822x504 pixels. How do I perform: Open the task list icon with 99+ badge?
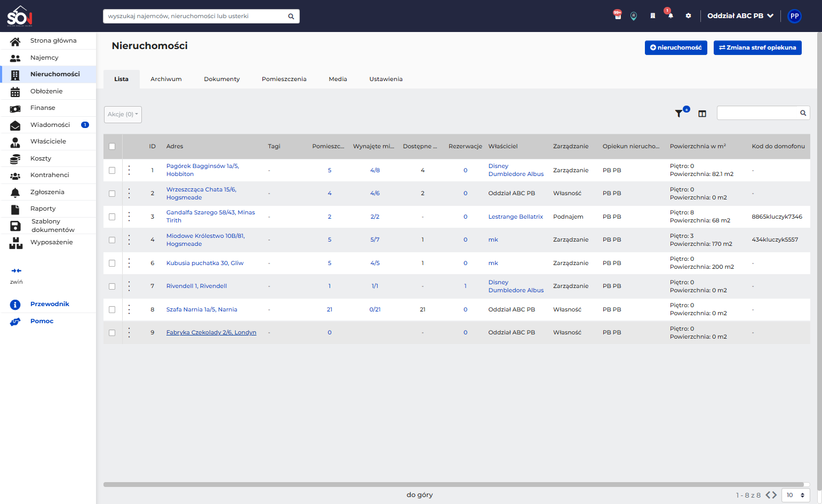point(618,16)
